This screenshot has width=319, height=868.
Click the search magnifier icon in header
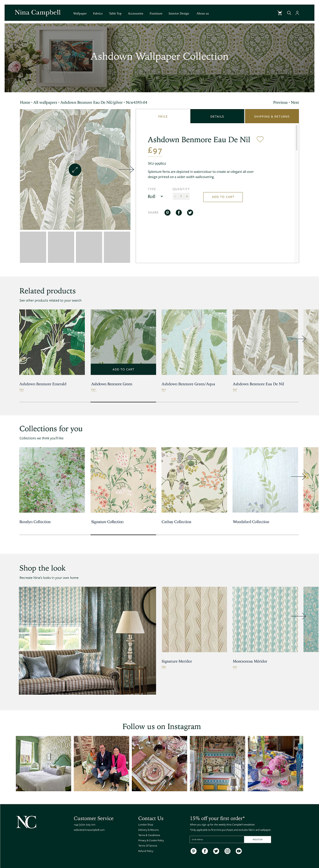[x=289, y=13]
